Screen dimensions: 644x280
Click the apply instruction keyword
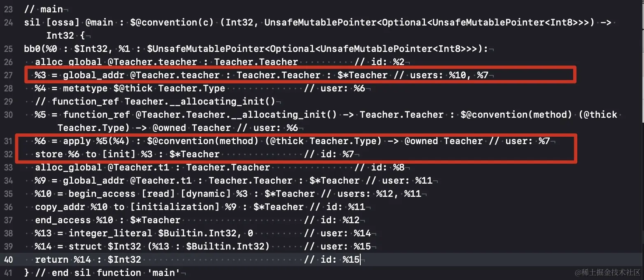point(77,141)
